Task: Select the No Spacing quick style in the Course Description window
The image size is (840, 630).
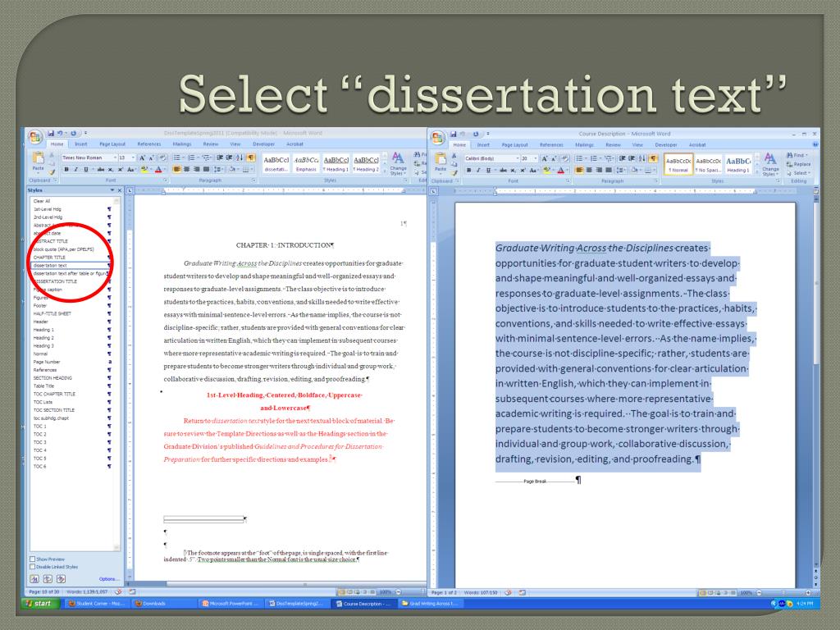Action: [708, 164]
